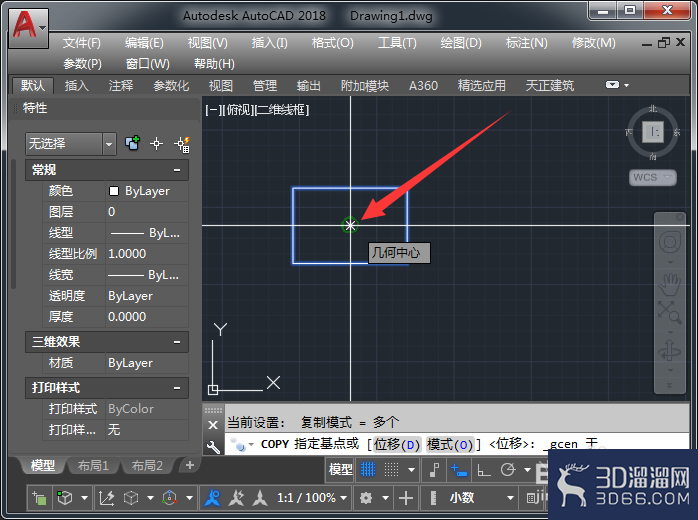698x520 pixels.
Task: Toggle snap mode dotted grid icon
Action: (391, 470)
